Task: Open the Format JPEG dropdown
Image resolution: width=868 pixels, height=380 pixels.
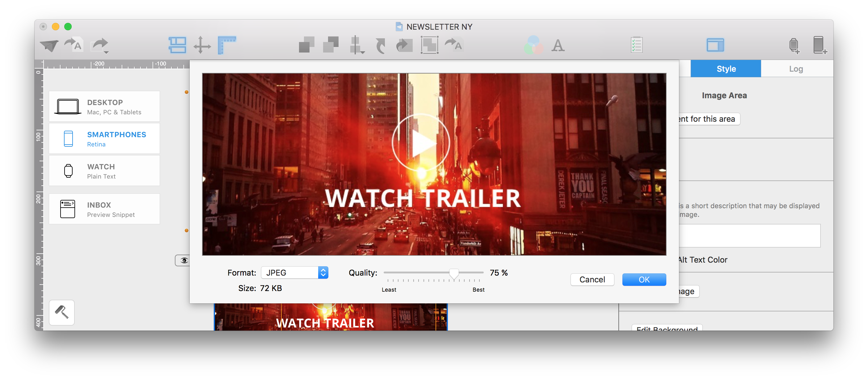Action: (x=294, y=272)
